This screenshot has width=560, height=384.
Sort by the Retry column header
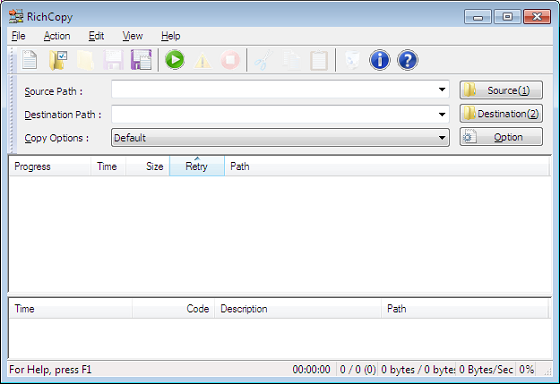[197, 166]
